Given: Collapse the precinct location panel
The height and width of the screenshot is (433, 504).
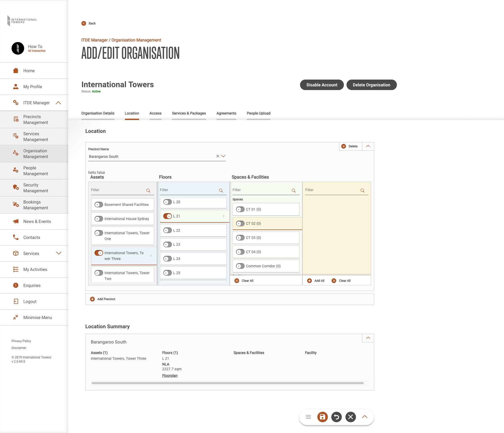Looking at the screenshot, I should (368, 146).
